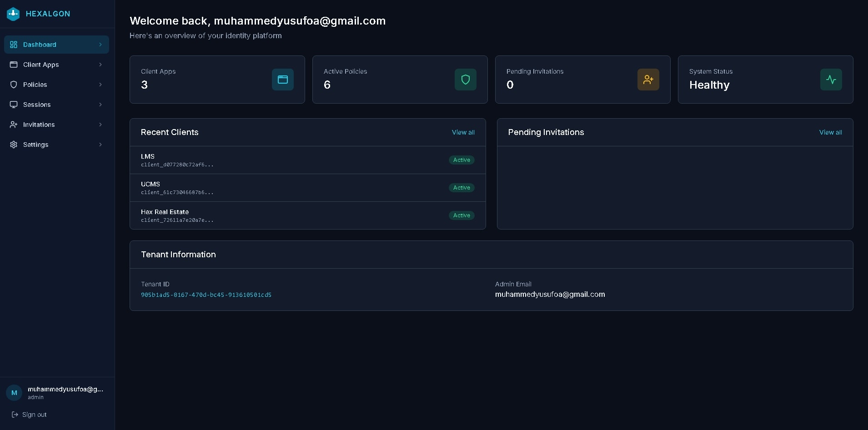
Task: Open Settings via the gear icon
Action: pyautogui.click(x=14, y=145)
